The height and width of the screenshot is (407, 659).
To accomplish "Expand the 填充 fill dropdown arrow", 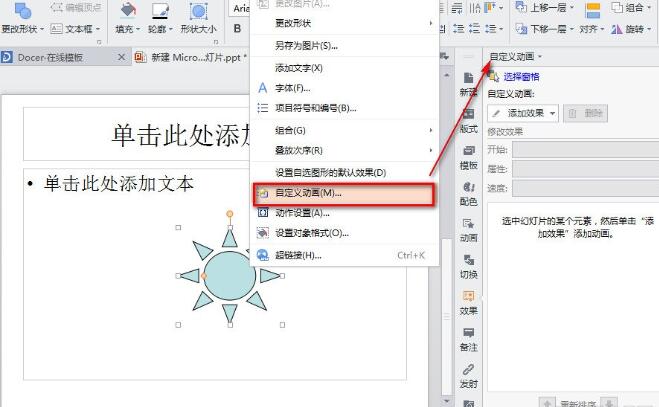I will click(138, 29).
